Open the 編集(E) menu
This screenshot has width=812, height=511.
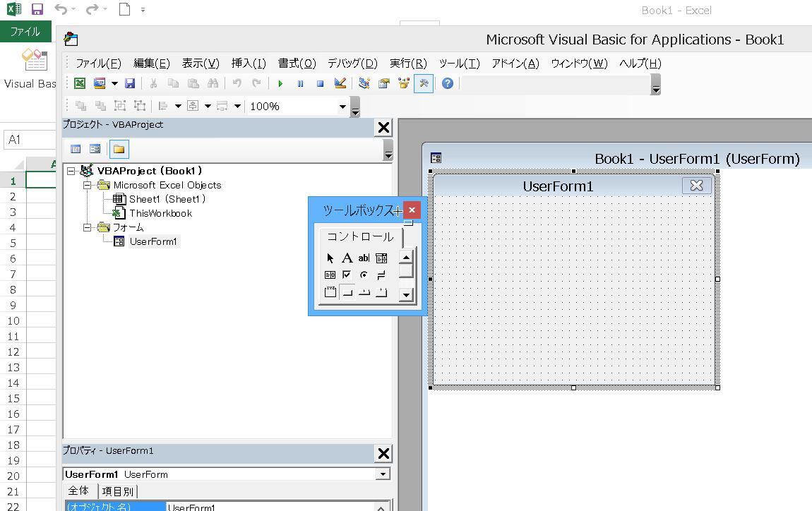tap(152, 63)
